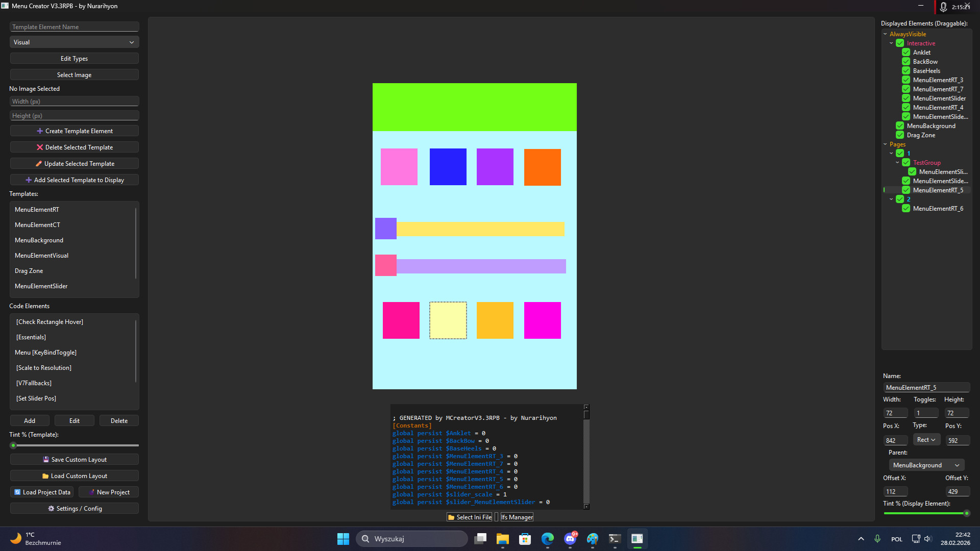Screen dimensions: 980x551
Task: Click the microphone icon in system tray
Action: click(877, 539)
